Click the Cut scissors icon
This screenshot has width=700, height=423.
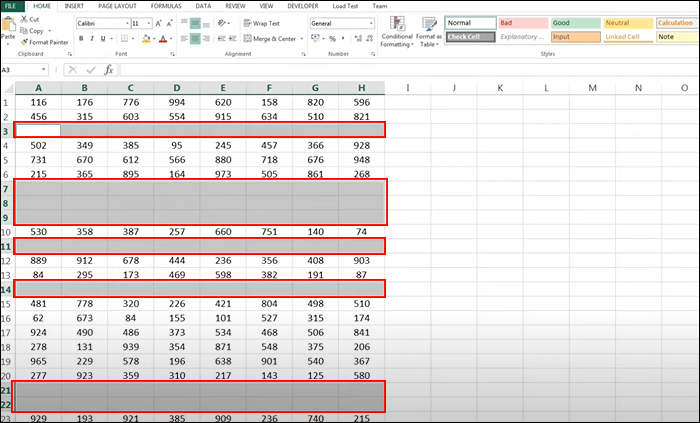(24, 19)
